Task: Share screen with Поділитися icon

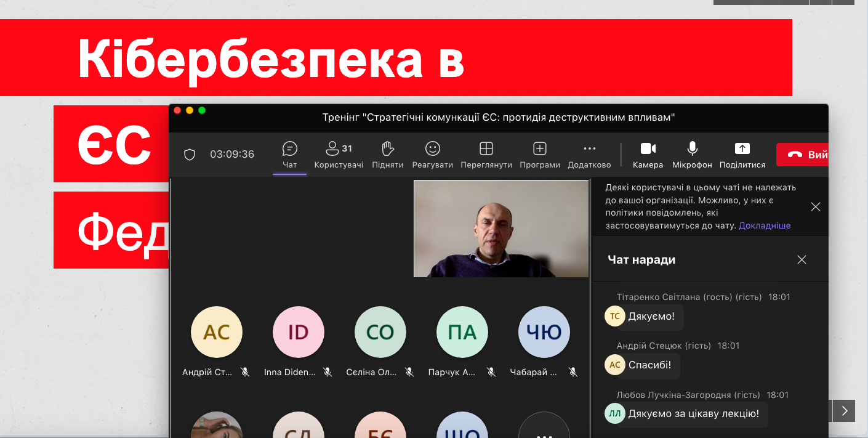Action: coord(742,148)
